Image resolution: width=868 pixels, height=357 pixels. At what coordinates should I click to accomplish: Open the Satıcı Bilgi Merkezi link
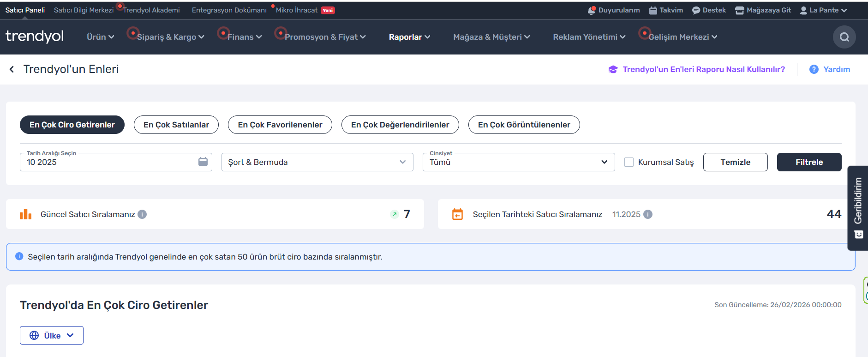[84, 10]
